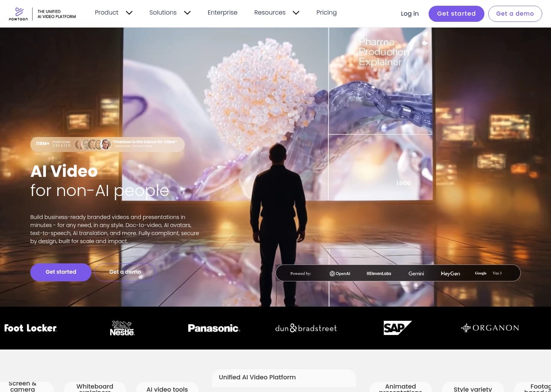
Task: Click the reviewer avatar photos in the badge
Action: 93,144
